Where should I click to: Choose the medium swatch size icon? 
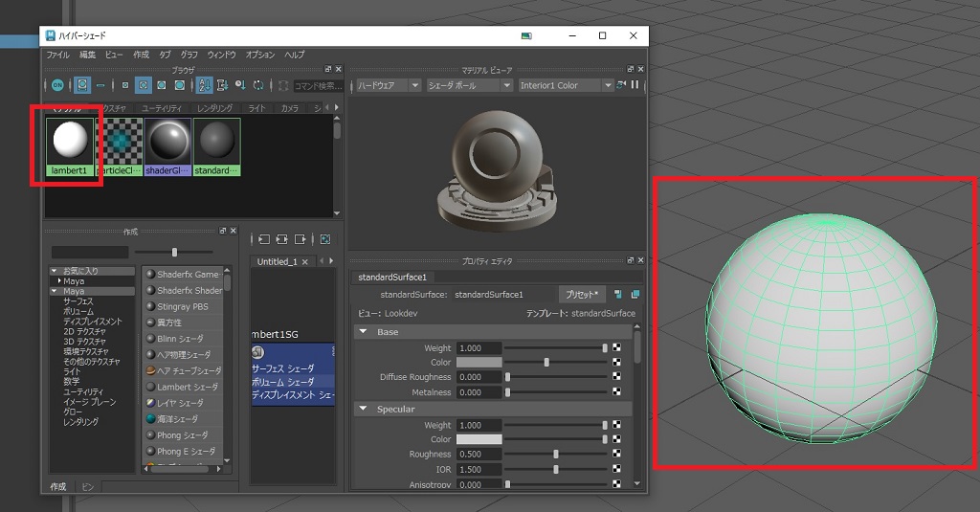144,85
